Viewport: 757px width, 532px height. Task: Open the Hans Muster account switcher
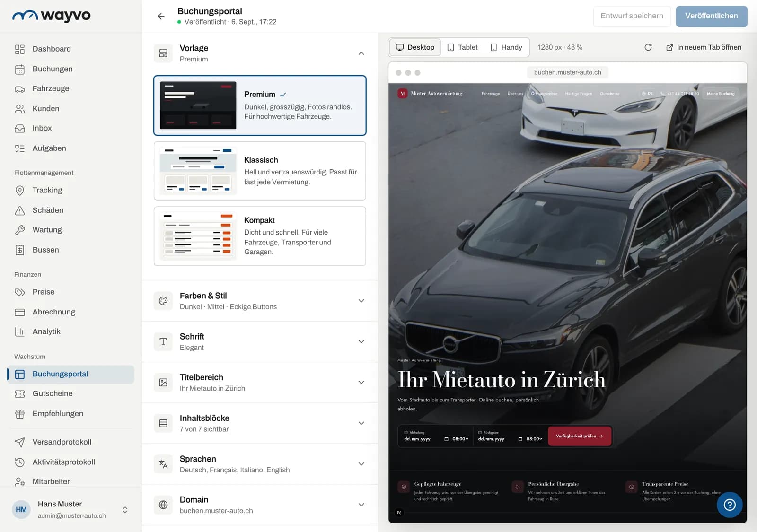[x=71, y=510]
